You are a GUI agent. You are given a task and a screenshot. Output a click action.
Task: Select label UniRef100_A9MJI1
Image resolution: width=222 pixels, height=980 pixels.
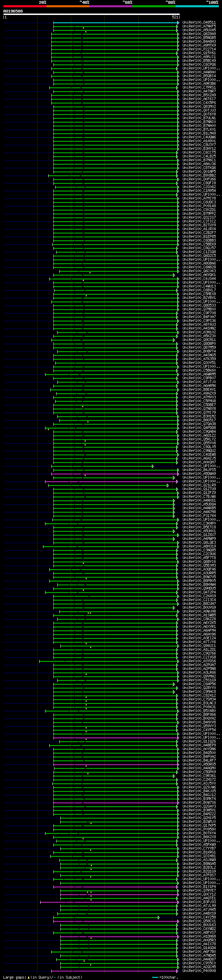[x=199, y=57]
